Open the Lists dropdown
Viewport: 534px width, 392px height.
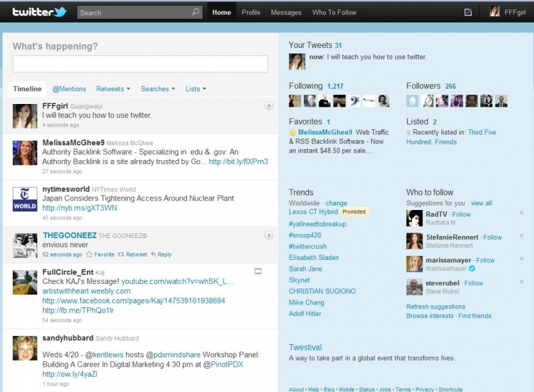196,89
